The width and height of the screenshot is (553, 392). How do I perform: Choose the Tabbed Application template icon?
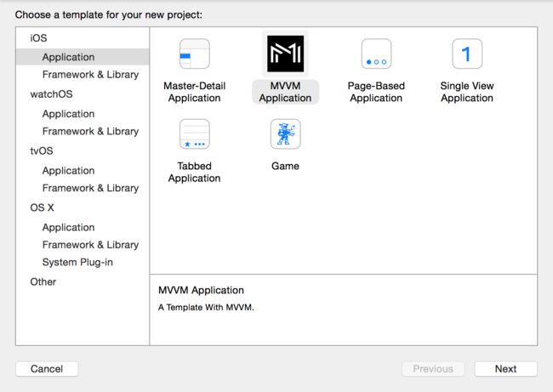[194, 134]
